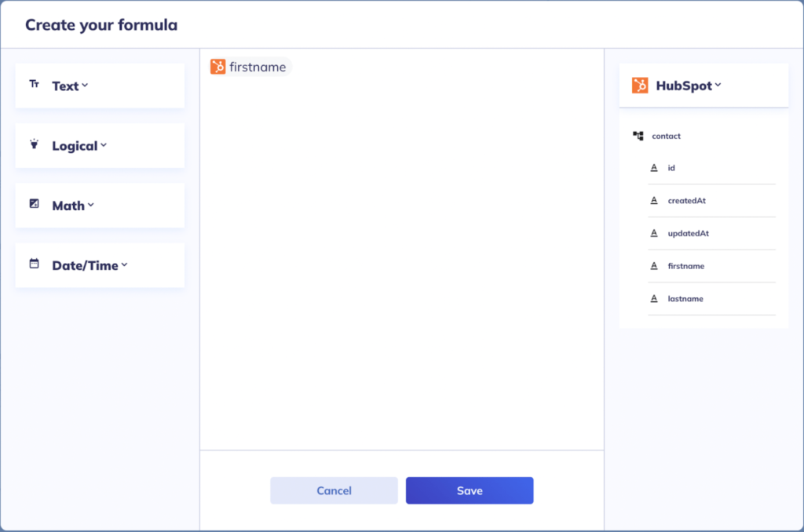Click the text-type icon beside id field
Screen dimensions: 804x532
click(652, 167)
